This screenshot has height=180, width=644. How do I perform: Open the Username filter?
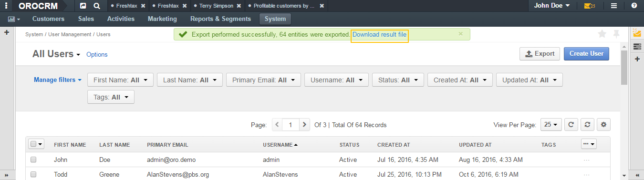336,80
